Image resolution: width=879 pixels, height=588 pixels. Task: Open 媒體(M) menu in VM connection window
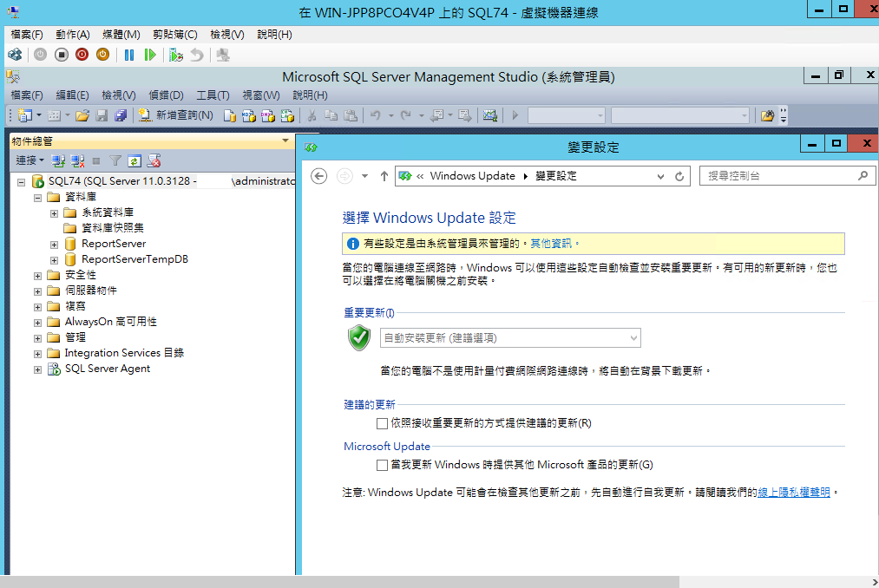(121, 35)
